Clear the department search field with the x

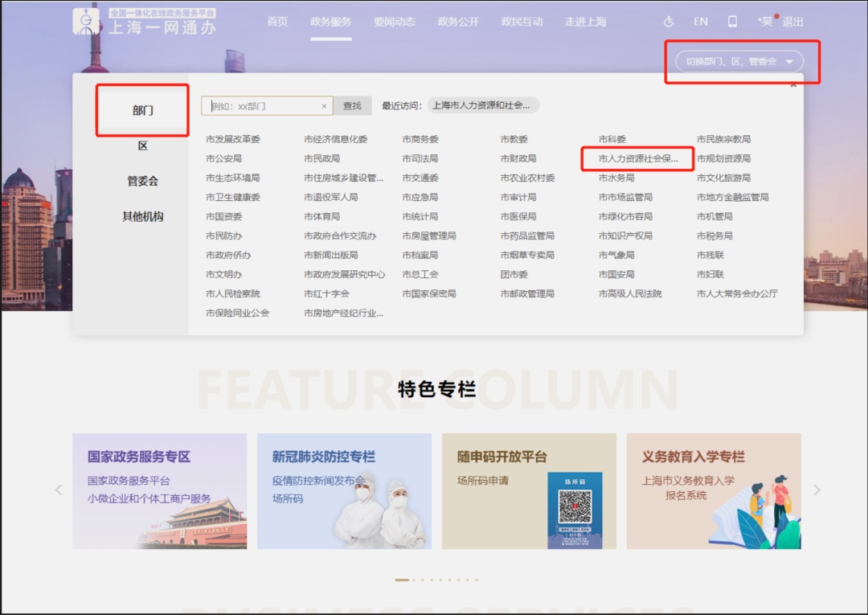point(324,106)
